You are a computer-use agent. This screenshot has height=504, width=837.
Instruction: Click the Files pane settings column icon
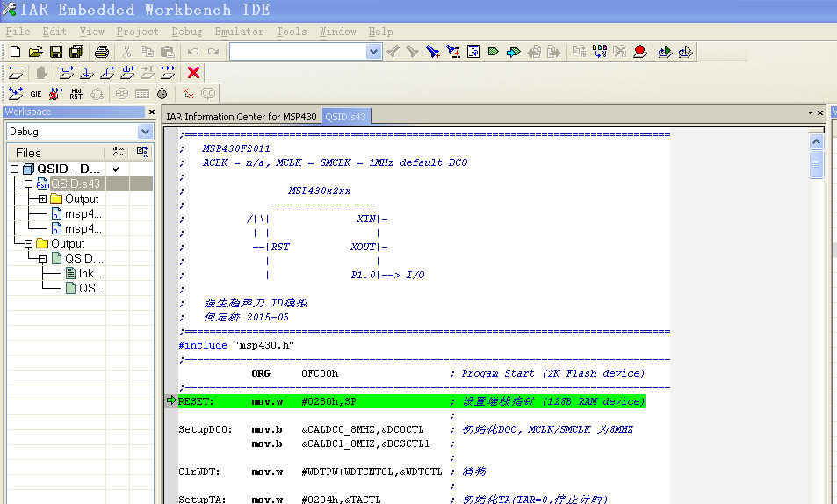(x=119, y=152)
